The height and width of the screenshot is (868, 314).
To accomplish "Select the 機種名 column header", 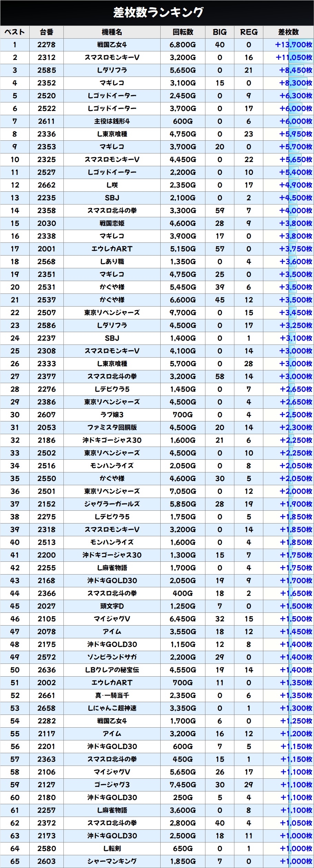I will tap(112, 32).
